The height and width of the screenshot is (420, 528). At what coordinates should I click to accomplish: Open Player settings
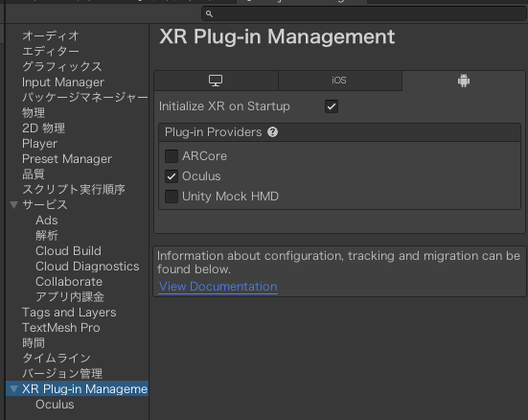[39, 144]
